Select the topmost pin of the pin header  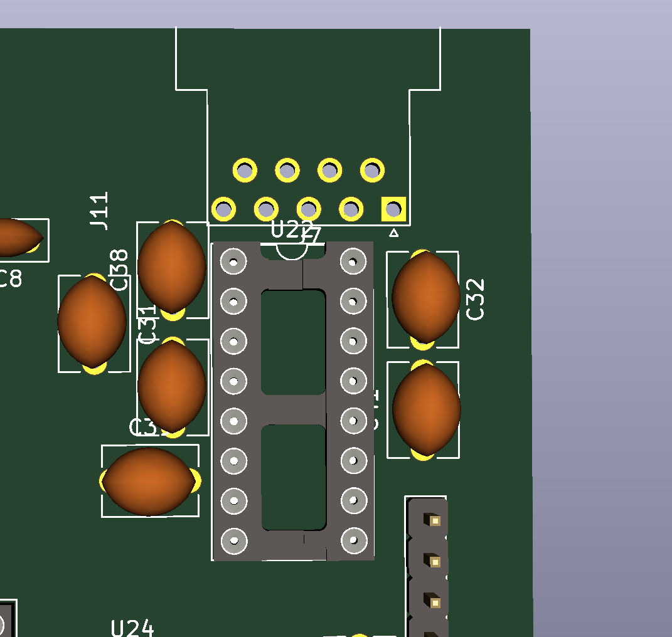pyautogui.click(x=433, y=520)
